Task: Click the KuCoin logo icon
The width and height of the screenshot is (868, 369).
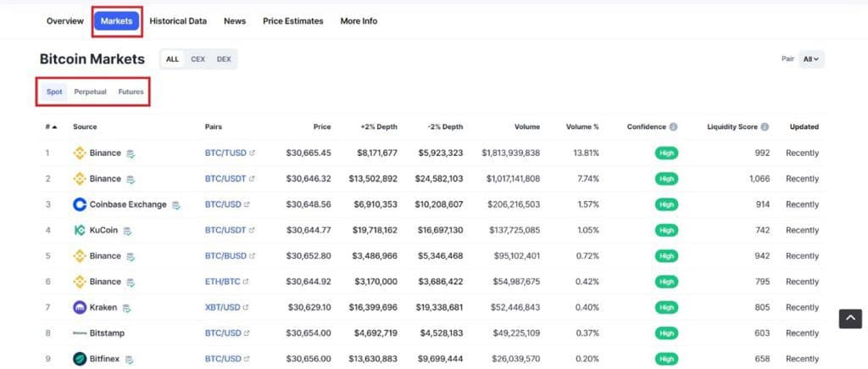Action: point(80,230)
